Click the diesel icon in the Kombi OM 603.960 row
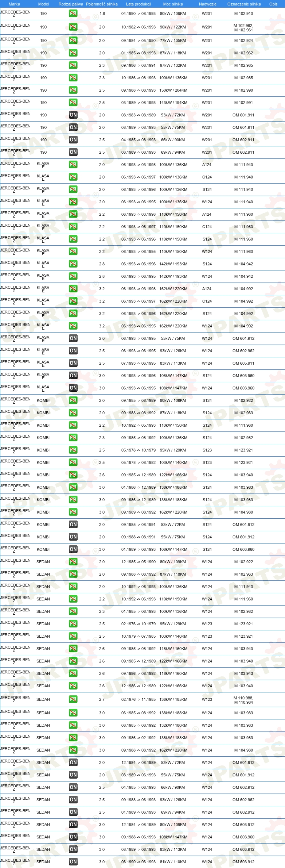Image resolution: width=285 pixels, height=868 pixels. [73, 549]
